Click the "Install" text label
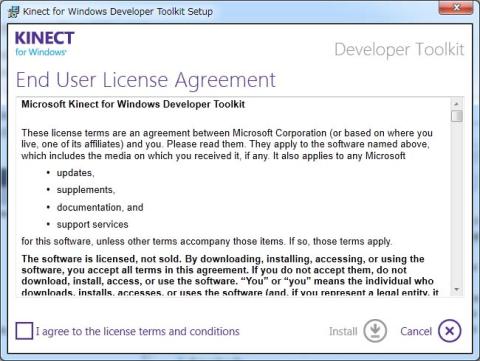The height and width of the screenshot is (361, 480). (343, 331)
